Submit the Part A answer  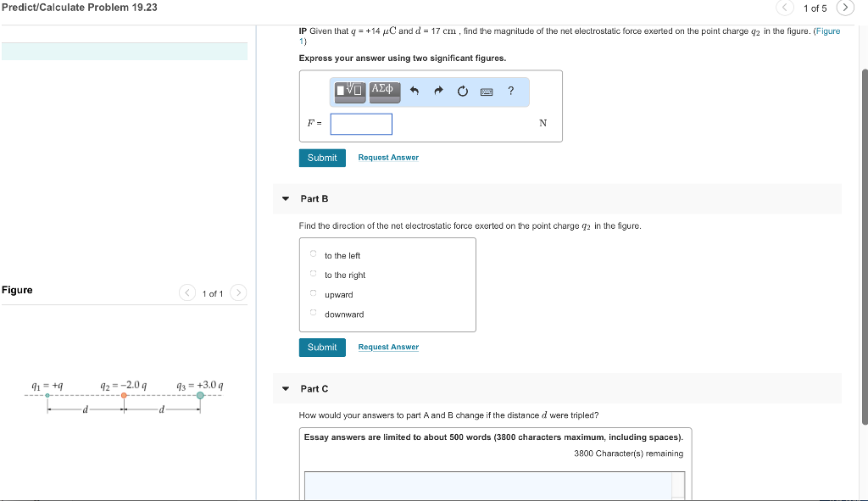[322, 158]
